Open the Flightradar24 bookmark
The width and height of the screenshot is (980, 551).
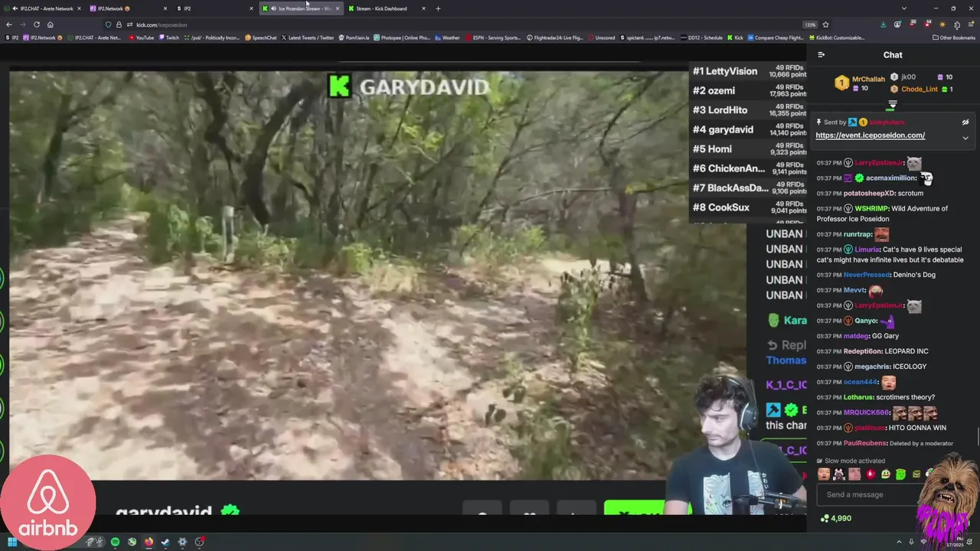tap(555, 37)
